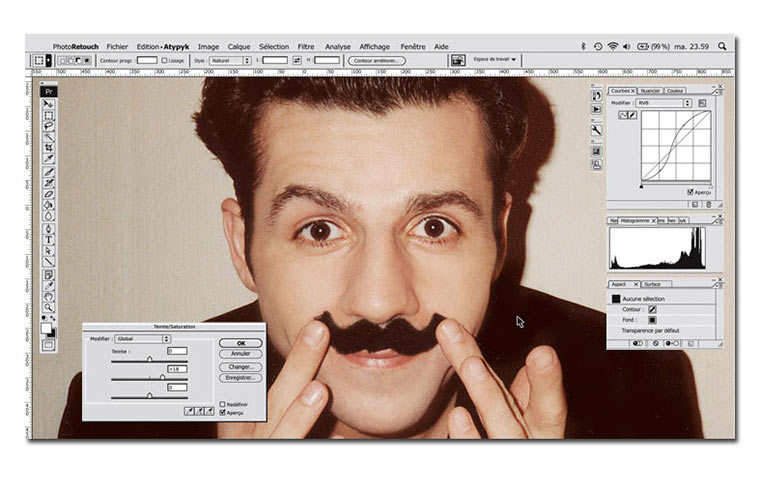The height and width of the screenshot is (490, 760).
Task: Expand the RVB channel dropdown
Action: click(662, 103)
